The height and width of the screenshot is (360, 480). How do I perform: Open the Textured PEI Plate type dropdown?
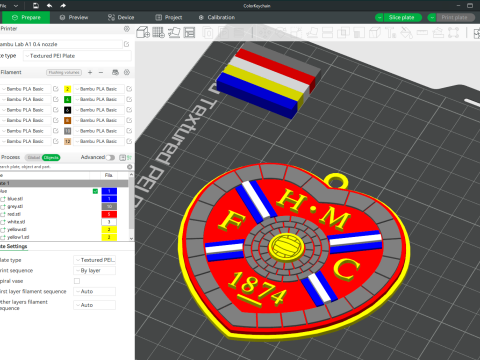click(77, 56)
